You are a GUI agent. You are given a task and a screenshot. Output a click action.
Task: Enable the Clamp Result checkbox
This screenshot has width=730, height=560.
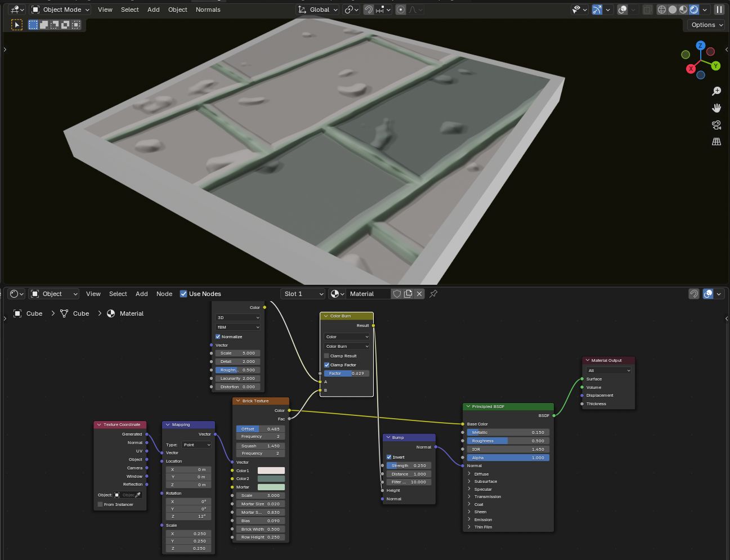coord(326,356)
